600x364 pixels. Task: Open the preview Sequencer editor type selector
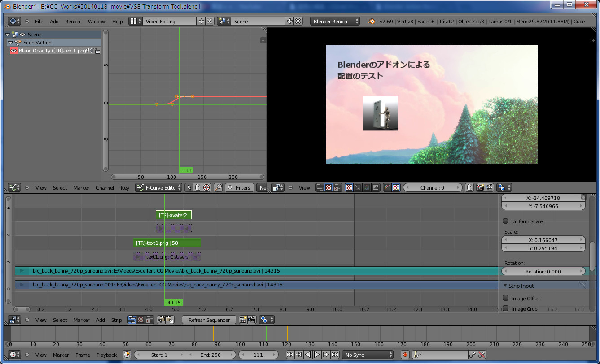pos(278,188)
